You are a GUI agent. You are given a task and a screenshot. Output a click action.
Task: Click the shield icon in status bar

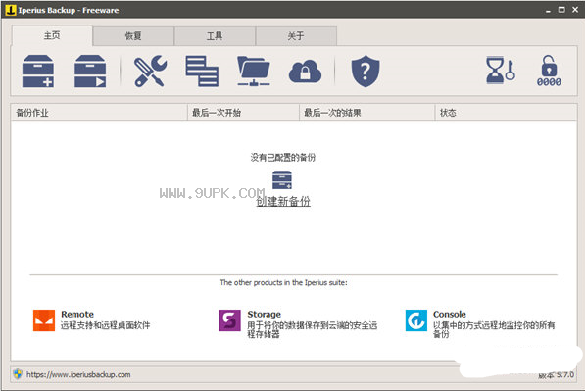18,374
